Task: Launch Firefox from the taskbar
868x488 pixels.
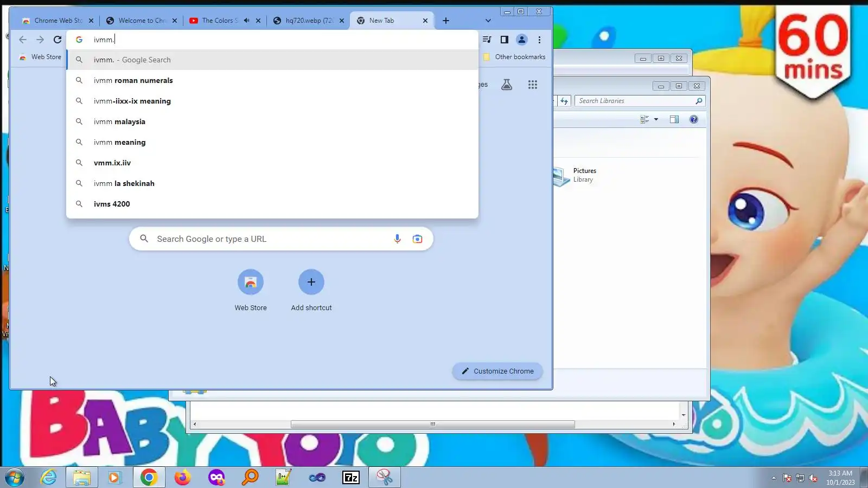Action: pyautogui.click(x=182, y=477)
